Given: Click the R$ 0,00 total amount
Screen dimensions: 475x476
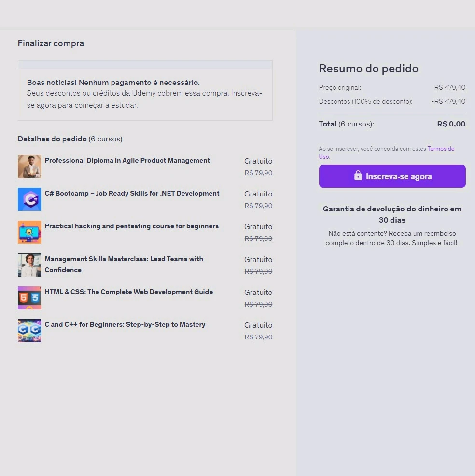Looking at the screenshot, I should click(451, 124).
